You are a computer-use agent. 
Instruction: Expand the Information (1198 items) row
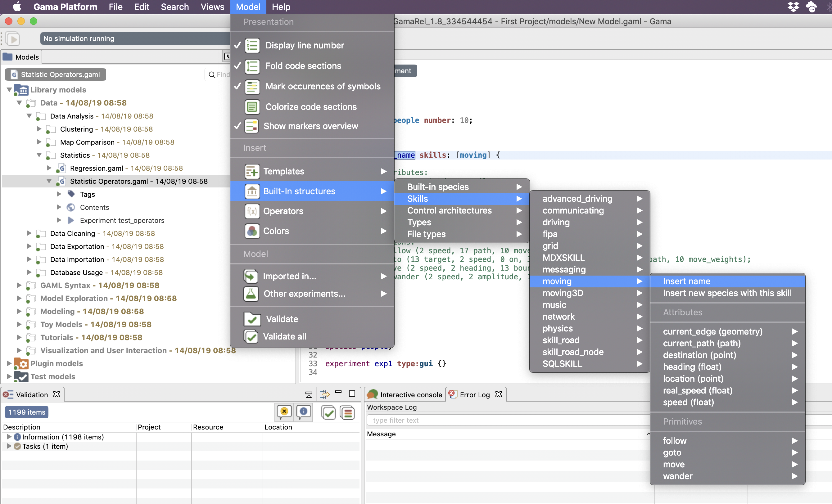pos(9,437)
